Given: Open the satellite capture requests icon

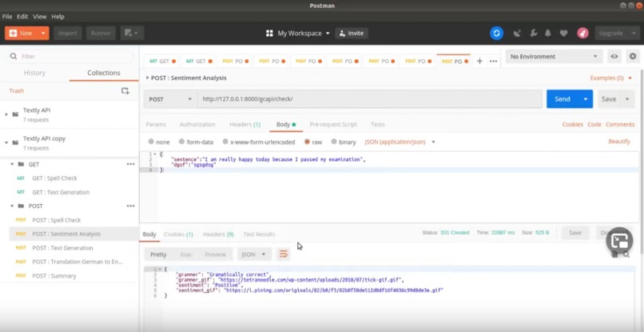Looking at the screenshot, I should pos(517,34).
